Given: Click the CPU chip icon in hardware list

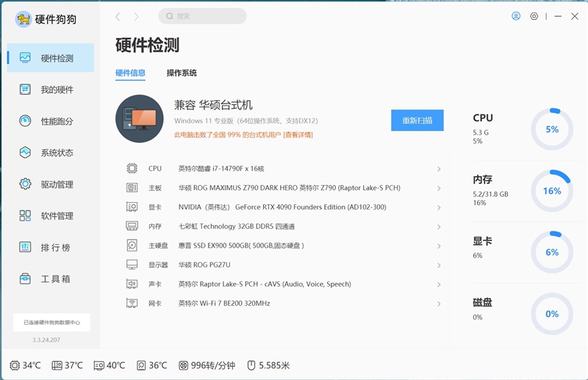Looking at the screenshot, I should (132, 168).
